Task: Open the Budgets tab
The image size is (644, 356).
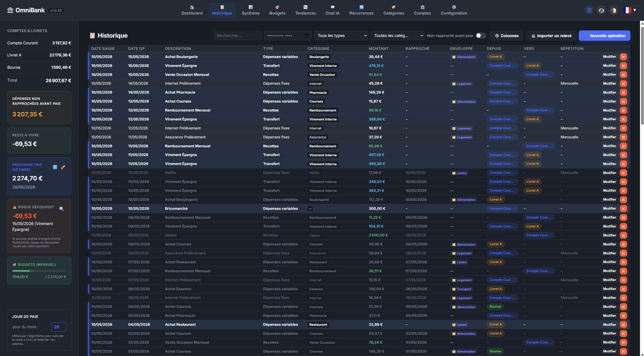Action: click(x=277, y=10)
